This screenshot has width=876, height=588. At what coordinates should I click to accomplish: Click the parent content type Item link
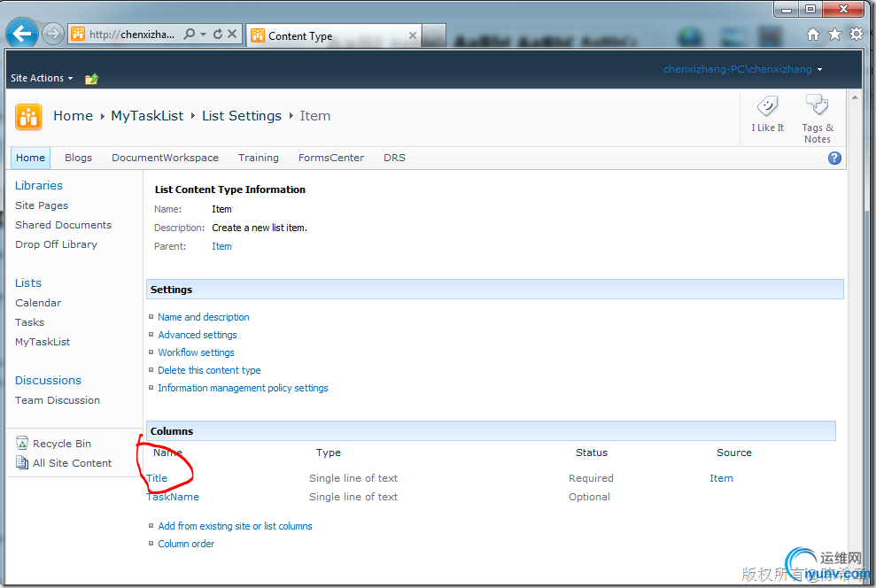pos(221,246)
